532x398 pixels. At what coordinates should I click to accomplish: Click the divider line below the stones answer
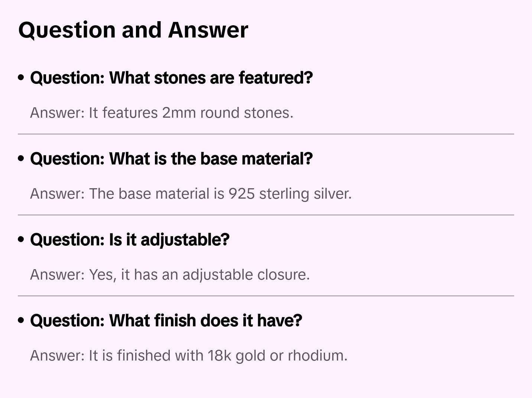(266, 134)
